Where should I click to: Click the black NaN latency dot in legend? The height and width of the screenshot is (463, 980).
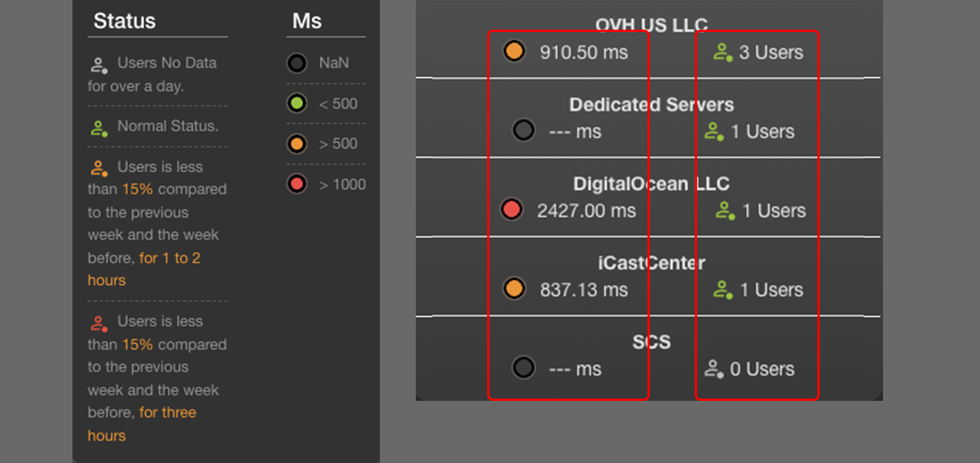point(297,63)
